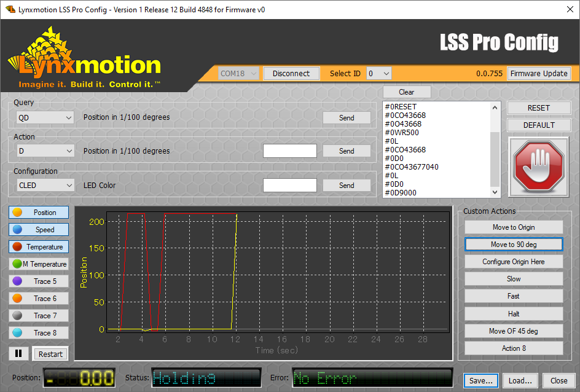This screenshot has width=580, height=392.
Task: Click the Disconnect button
Action: [291, 74]
